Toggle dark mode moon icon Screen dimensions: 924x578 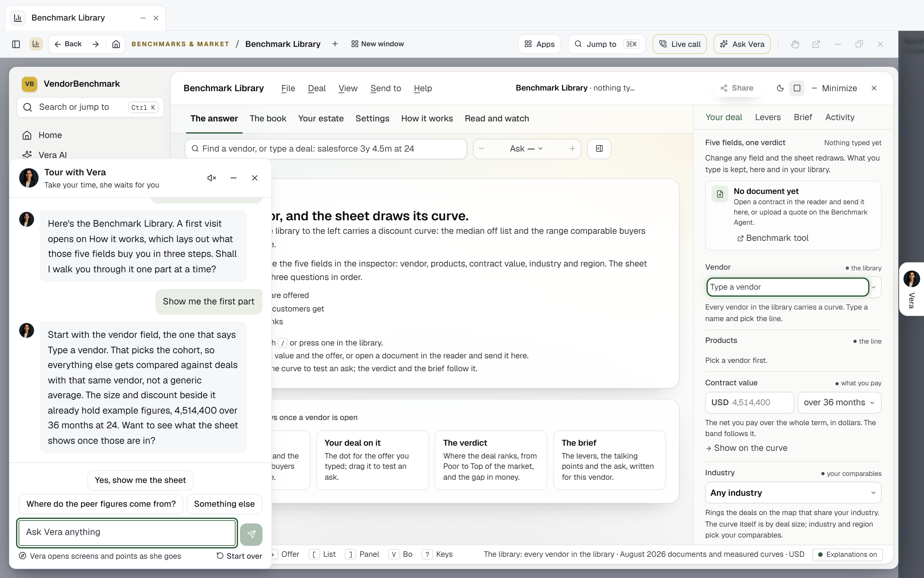pos(781,88)
